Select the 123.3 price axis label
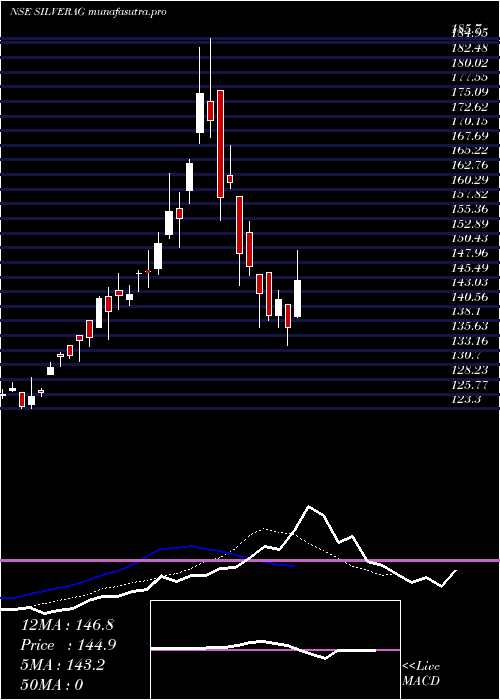 (466, 400)
